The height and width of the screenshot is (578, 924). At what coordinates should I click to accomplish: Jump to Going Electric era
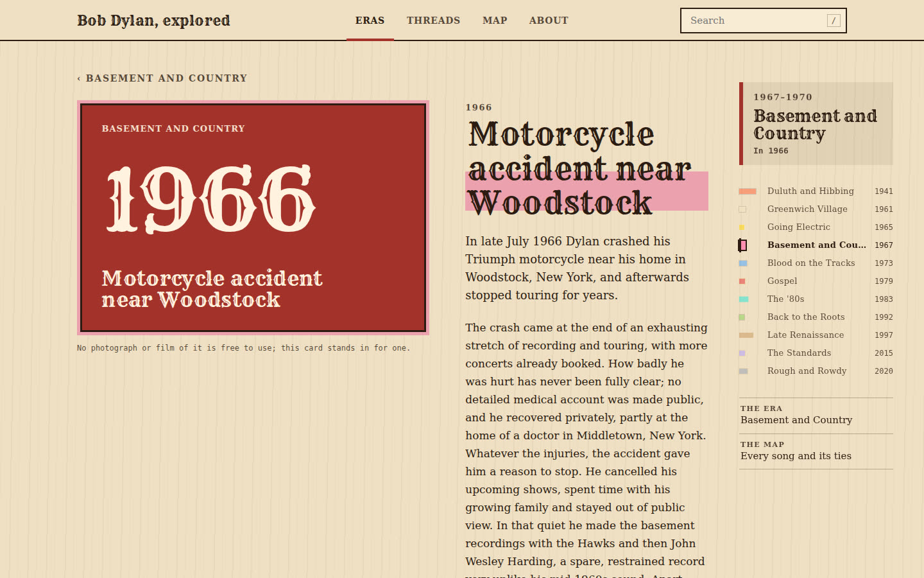(816, 227)
